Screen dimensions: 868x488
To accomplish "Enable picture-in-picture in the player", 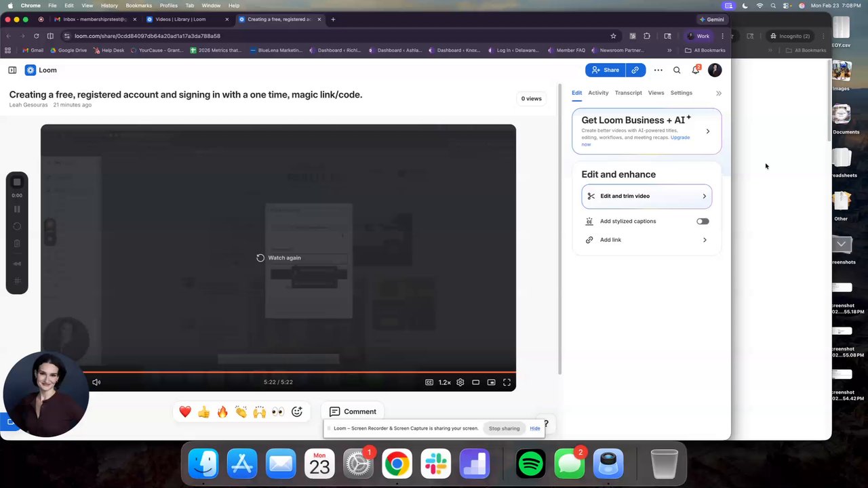I will 492,382.
